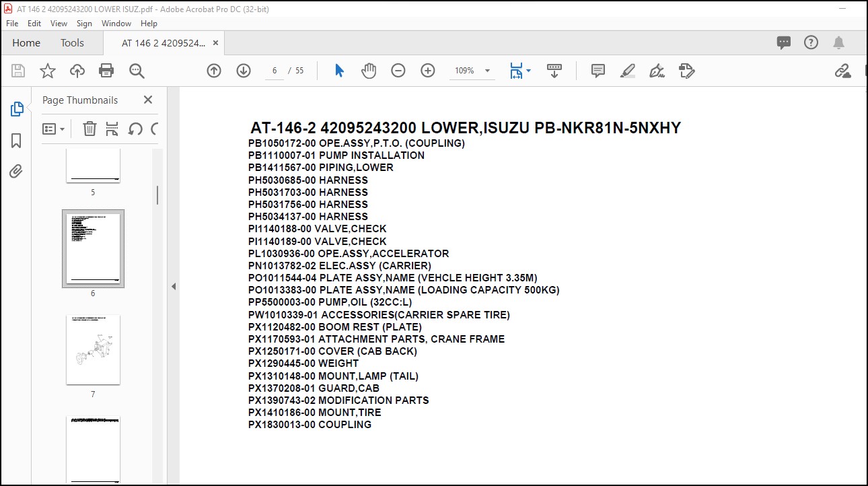Viewport: 868px width, 486px height.
Task: Click the PB1050172-00 OPE.ASSY,P.T.O. line
Action: tap(357, 143)
